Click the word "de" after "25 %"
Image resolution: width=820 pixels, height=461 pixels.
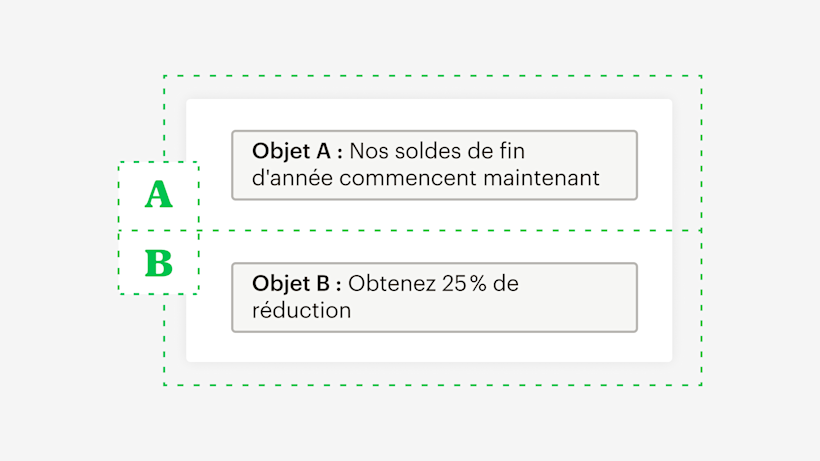pyautogui.click(x=507, y=284)
